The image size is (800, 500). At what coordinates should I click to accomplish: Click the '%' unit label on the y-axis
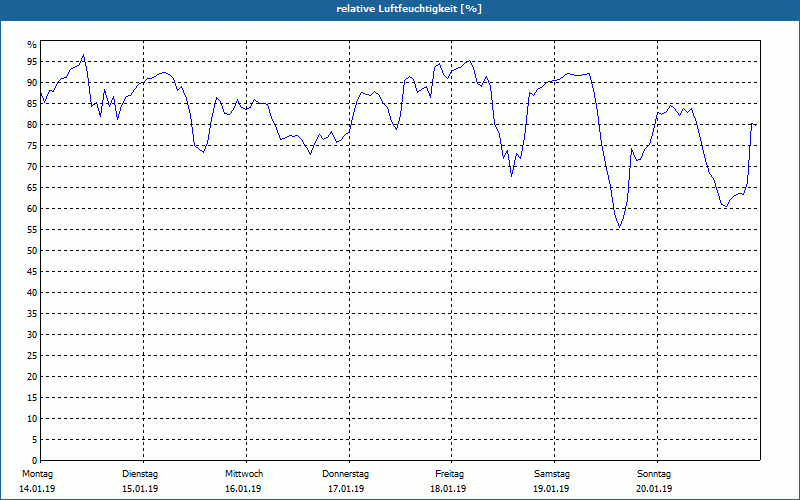(32, 45)
